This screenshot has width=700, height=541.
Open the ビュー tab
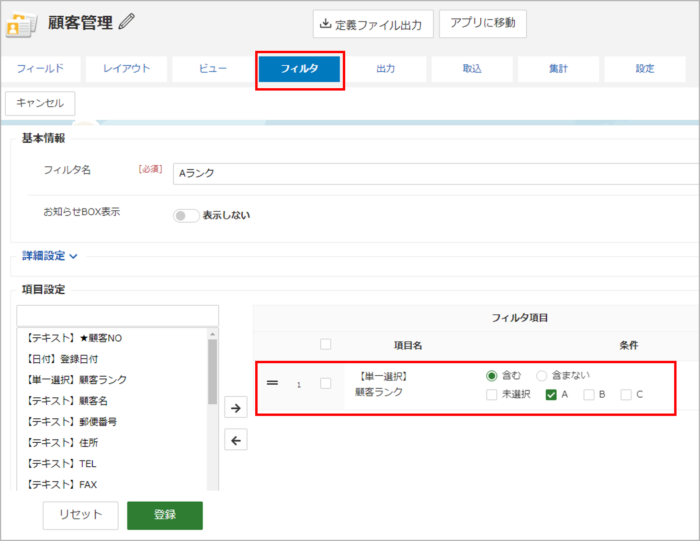pos(212,69)
